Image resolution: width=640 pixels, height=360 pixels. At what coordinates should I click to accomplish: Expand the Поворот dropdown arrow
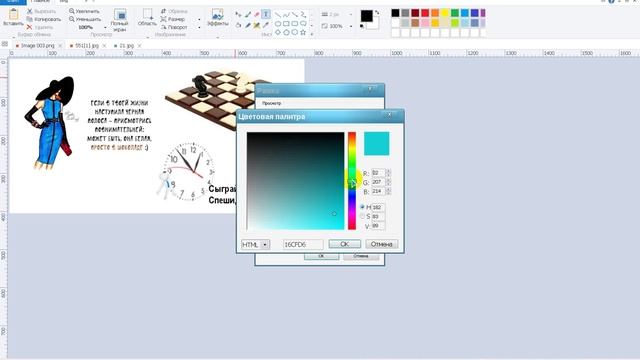[x=199, y=27]
